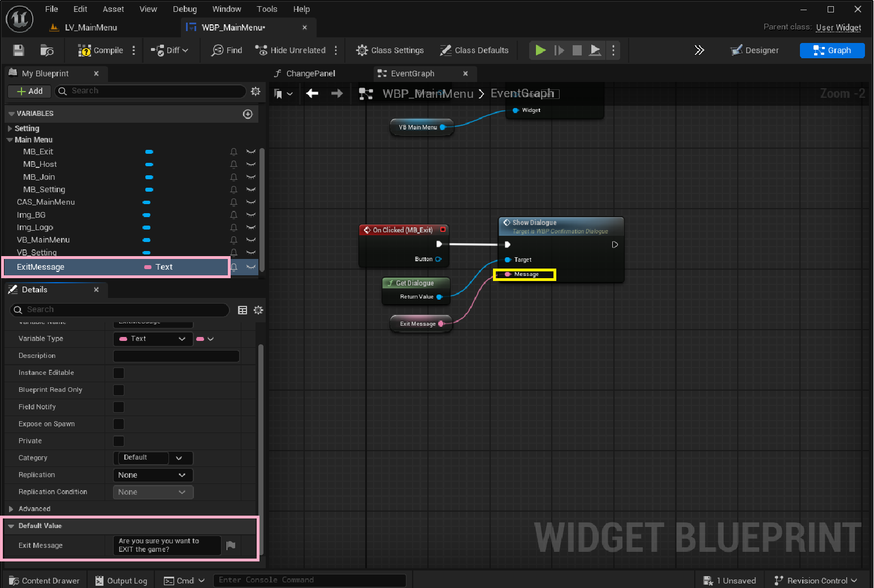Toggle field notify bell for MB_Setting
This screenshot has height=588, width=874.
(233, 190)
